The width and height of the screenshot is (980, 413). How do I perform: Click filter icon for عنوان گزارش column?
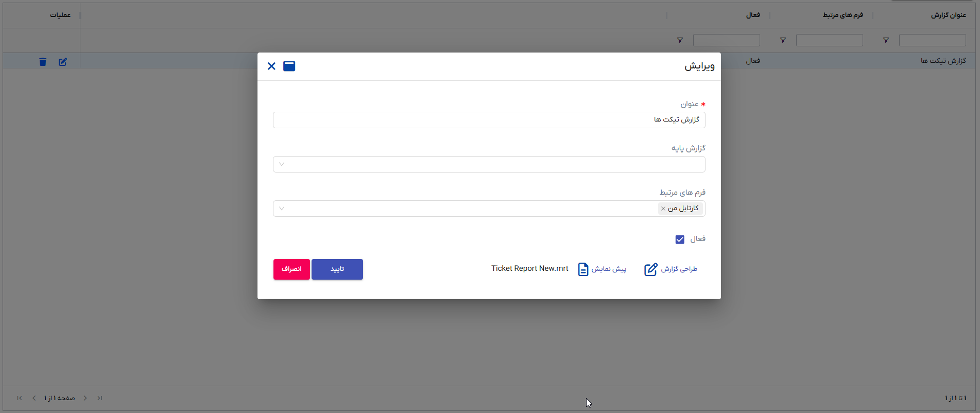tap(886, 40)
